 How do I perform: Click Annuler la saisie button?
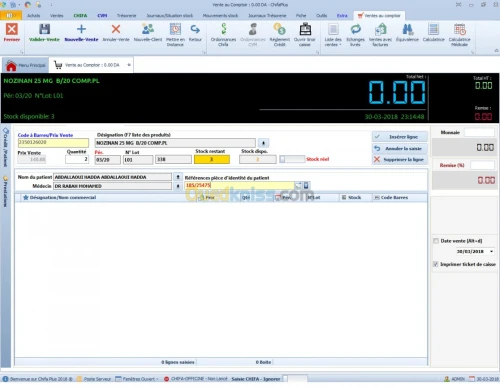(400, 148)
